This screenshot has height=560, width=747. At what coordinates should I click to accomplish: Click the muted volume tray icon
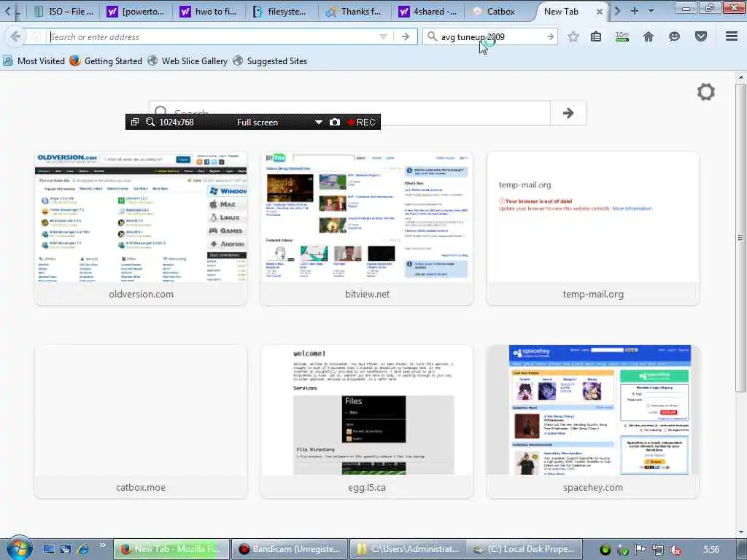[675, 550]
